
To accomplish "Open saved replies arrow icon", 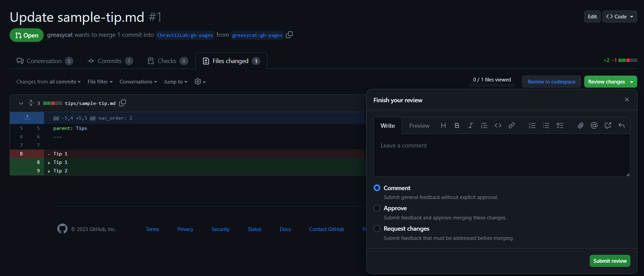I will click(x=621, y=125).
